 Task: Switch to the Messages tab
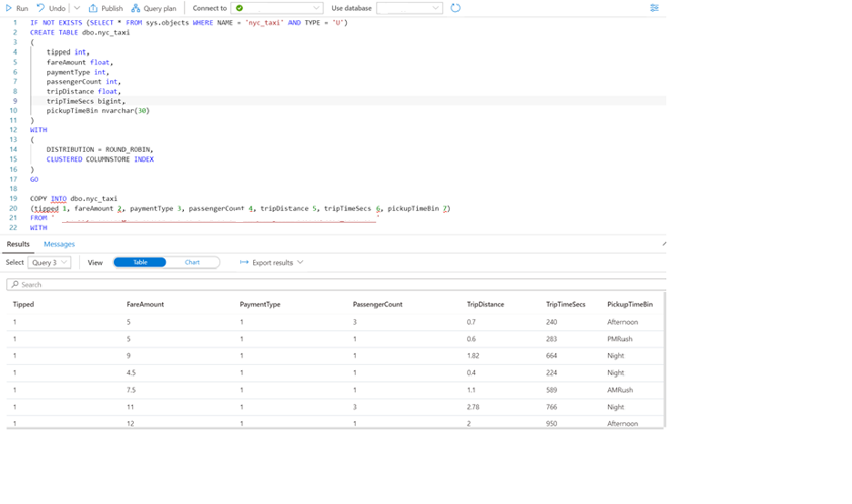[59, 245]
